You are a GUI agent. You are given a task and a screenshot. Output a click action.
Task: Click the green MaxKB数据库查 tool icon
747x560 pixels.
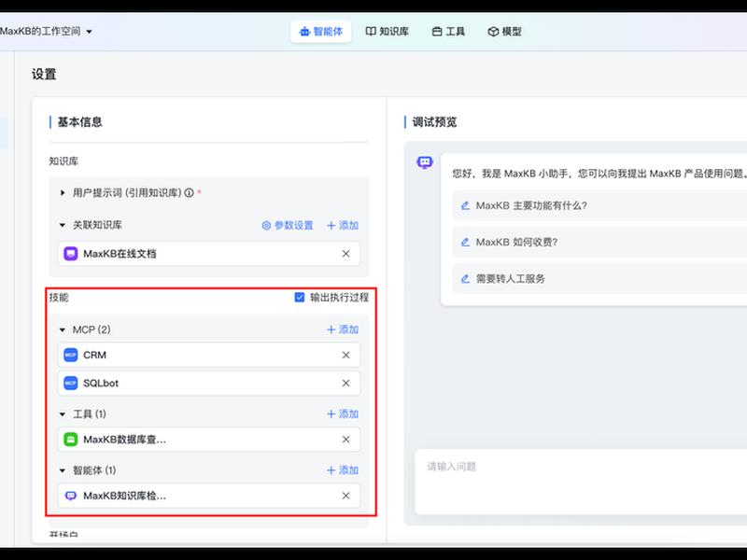coord(71,439)
